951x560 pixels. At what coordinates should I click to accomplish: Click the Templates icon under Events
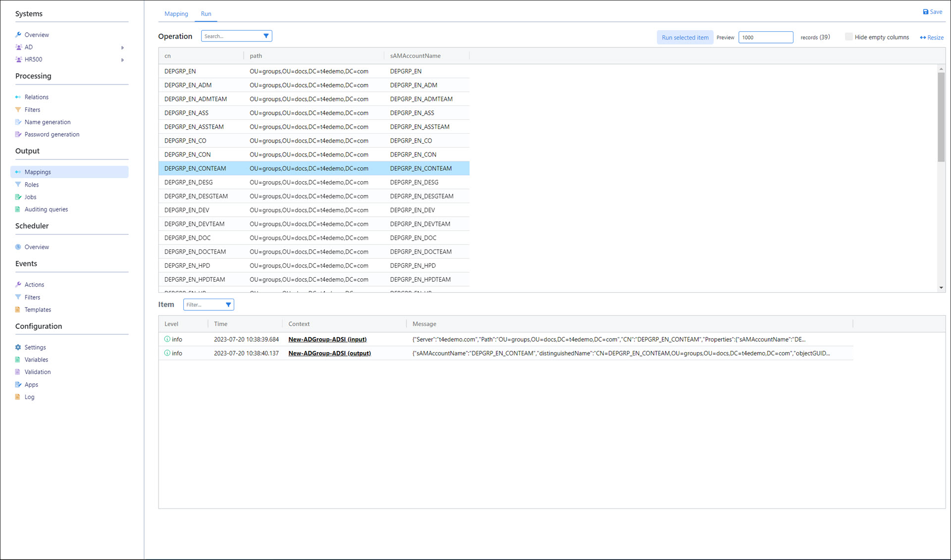click(18, 309)
